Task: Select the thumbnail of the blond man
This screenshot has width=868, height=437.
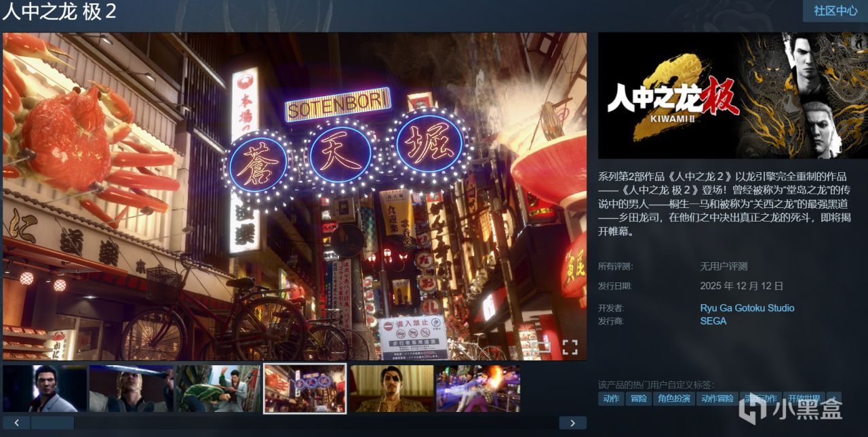Action: pos(132,389)
